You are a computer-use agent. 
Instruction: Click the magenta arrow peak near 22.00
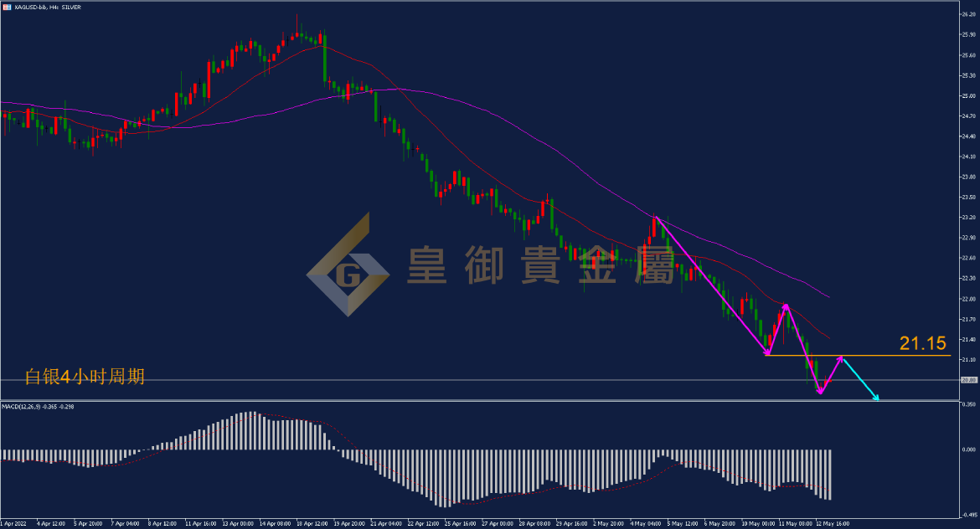click(x=786, y=306)
